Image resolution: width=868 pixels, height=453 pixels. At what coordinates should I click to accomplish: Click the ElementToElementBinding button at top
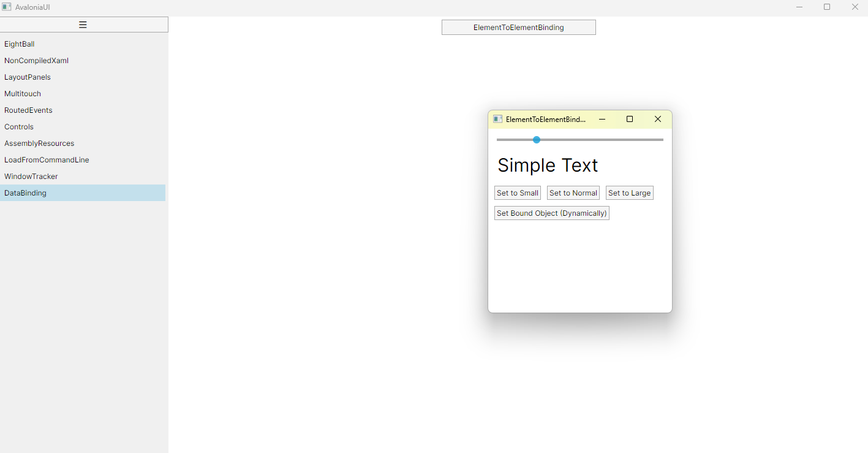519,28
